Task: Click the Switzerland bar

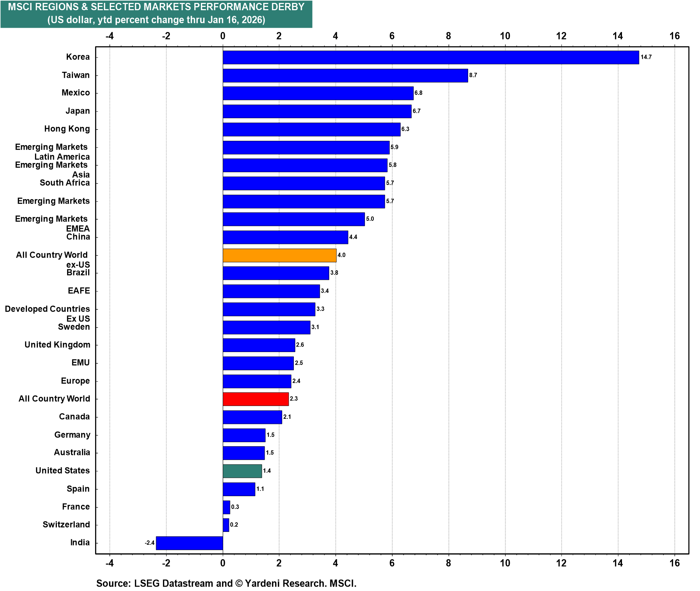Action: (226, 525)
